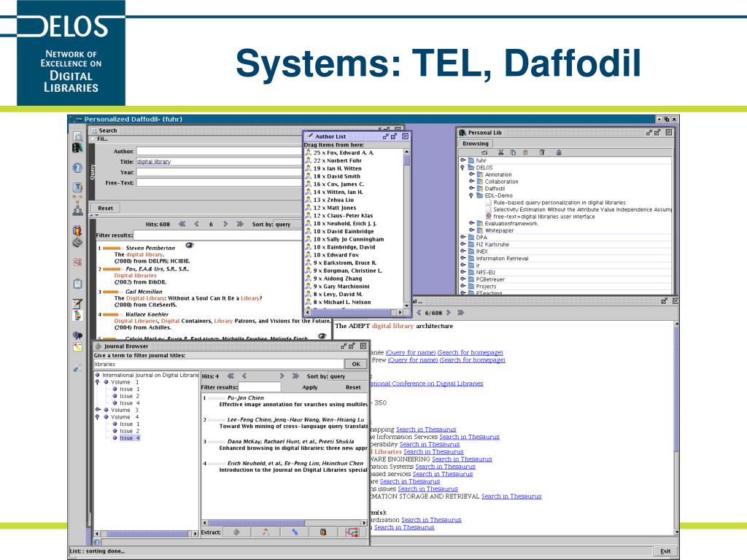Click the books extract icon in Journal Browser
The width and height of the screenshot is (747, 560).
click(323, 532)
